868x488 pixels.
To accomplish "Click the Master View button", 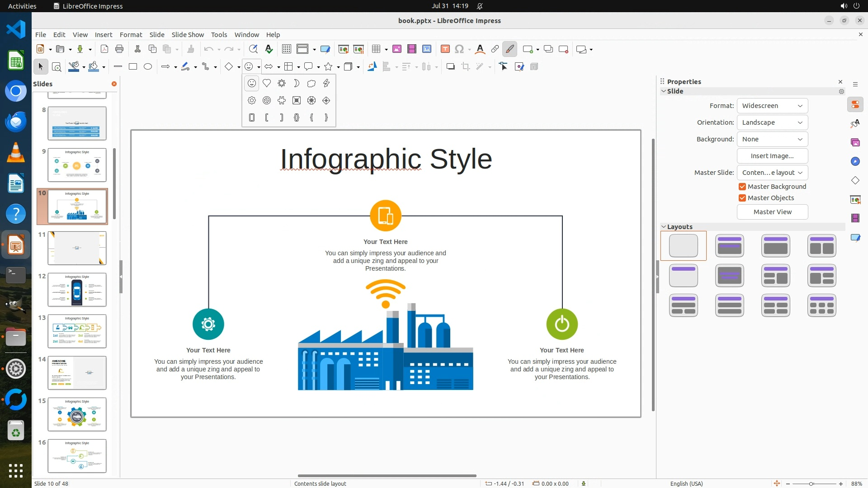I will pyautogui.click(x=772, y=212).
